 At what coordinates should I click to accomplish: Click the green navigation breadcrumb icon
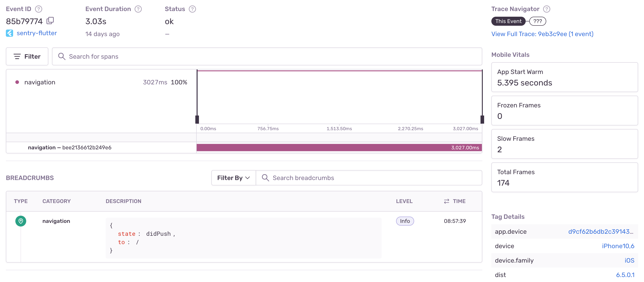click(21, 221)
